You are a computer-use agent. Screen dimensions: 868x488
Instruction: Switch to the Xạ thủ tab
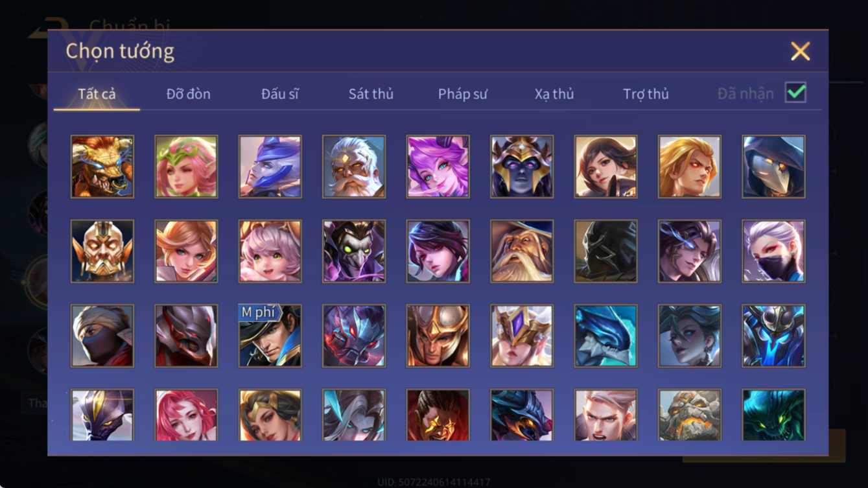pyautogui.click(x=554, y=94)
